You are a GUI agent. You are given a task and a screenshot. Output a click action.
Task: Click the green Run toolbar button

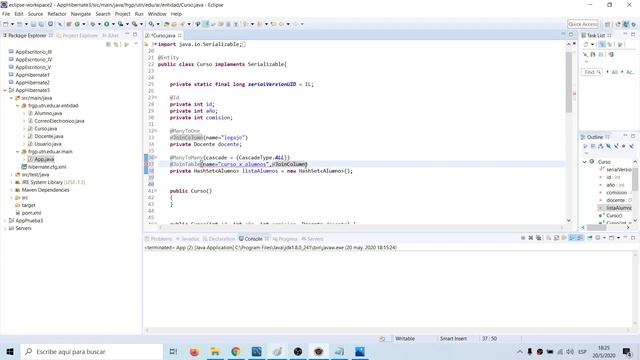(107, 24)
